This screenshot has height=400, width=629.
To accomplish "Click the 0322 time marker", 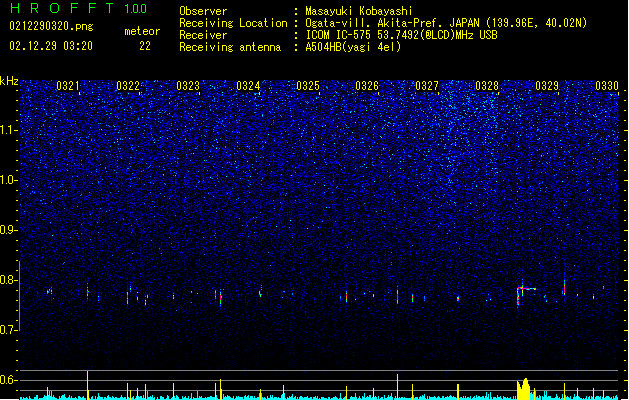I will coord(128,86).
